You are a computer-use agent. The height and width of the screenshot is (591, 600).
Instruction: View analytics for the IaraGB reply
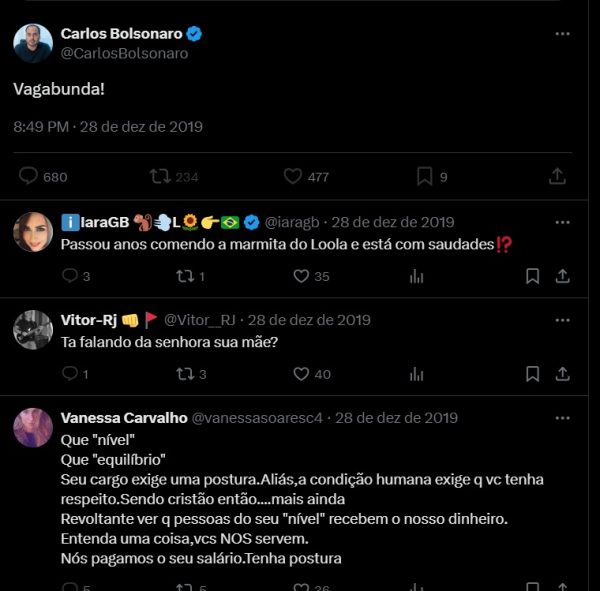[417, 276]
